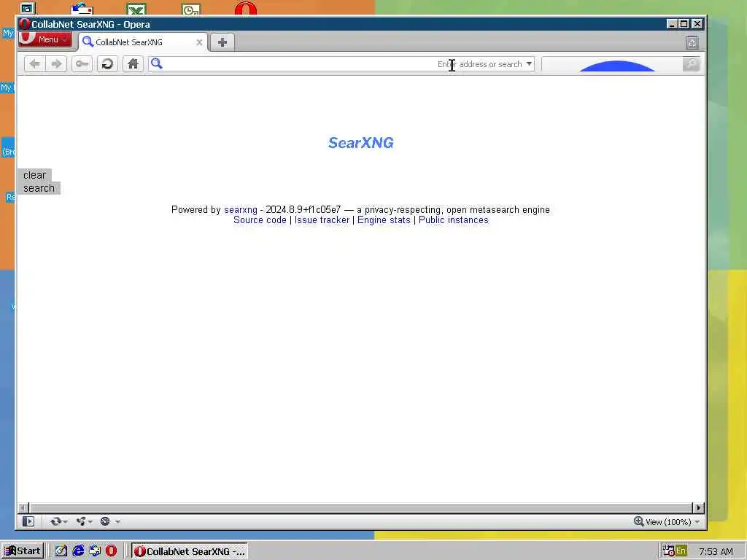Close the CollabNet SearXNG tab
This screenshot has width=747, height=560.
coord(199,42)
